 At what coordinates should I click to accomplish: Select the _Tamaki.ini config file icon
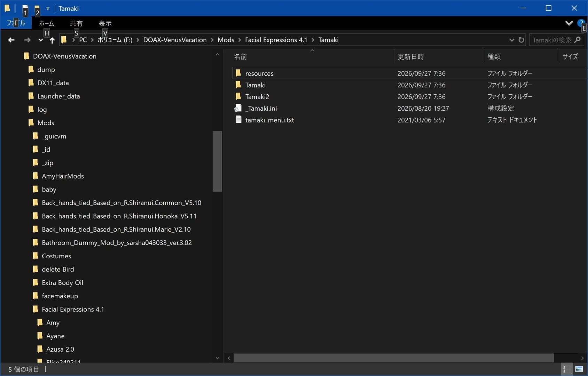pos(238,108)
